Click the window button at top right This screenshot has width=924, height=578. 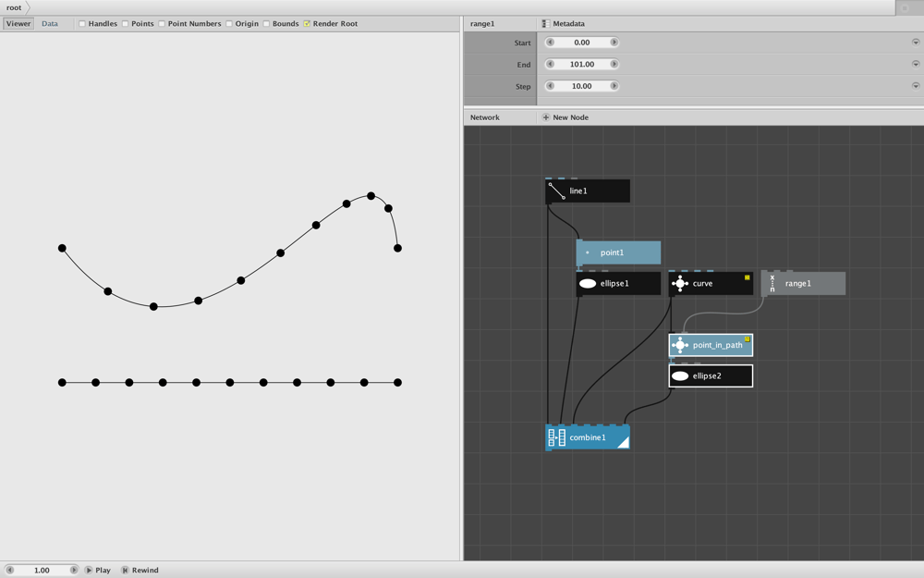tap(905, 7)
